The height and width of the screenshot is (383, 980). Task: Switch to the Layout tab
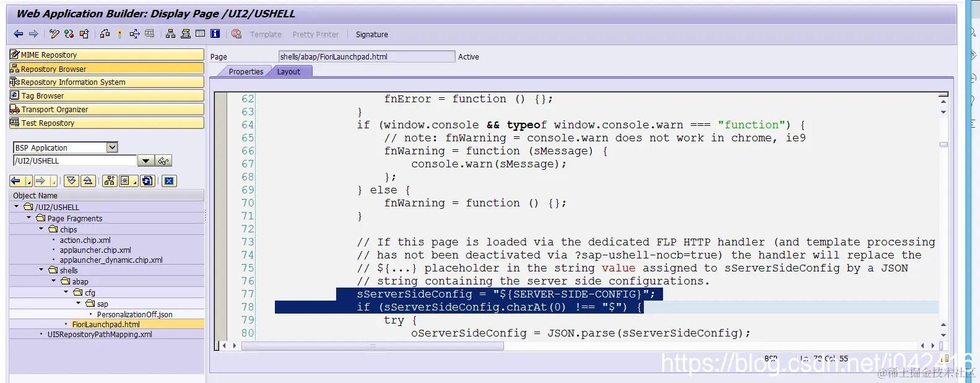pyautogui.click(x=288, y=72)
